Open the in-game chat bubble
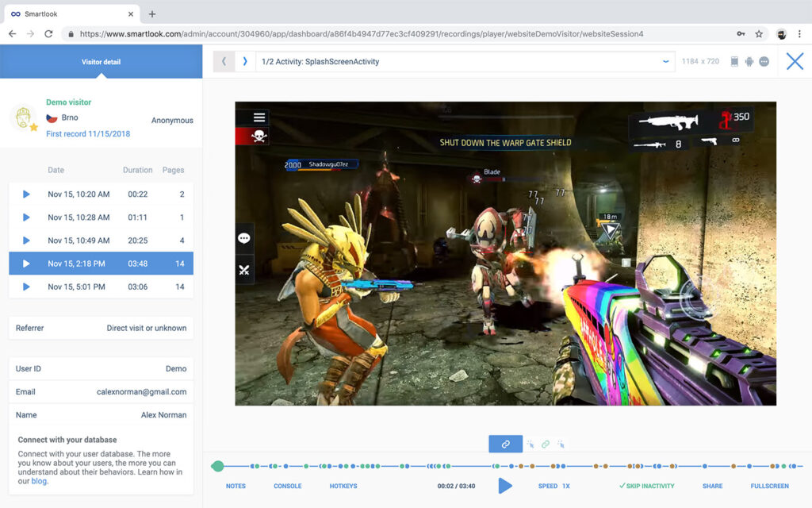Screen dimensions: 812x508 [244, 238]
